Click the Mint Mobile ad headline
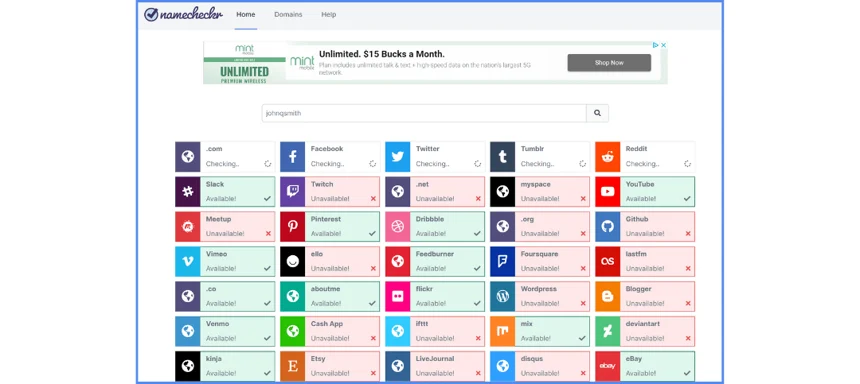Image resolution: width=860 pixels, height=384 pixels. [382, 54]
